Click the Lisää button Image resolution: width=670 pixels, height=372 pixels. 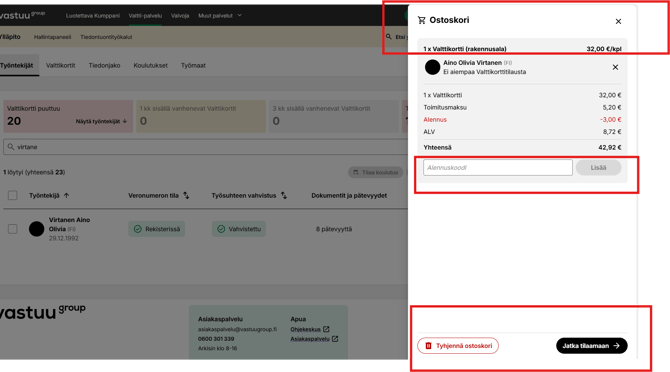pyautogui.click(x=598, y=167)
